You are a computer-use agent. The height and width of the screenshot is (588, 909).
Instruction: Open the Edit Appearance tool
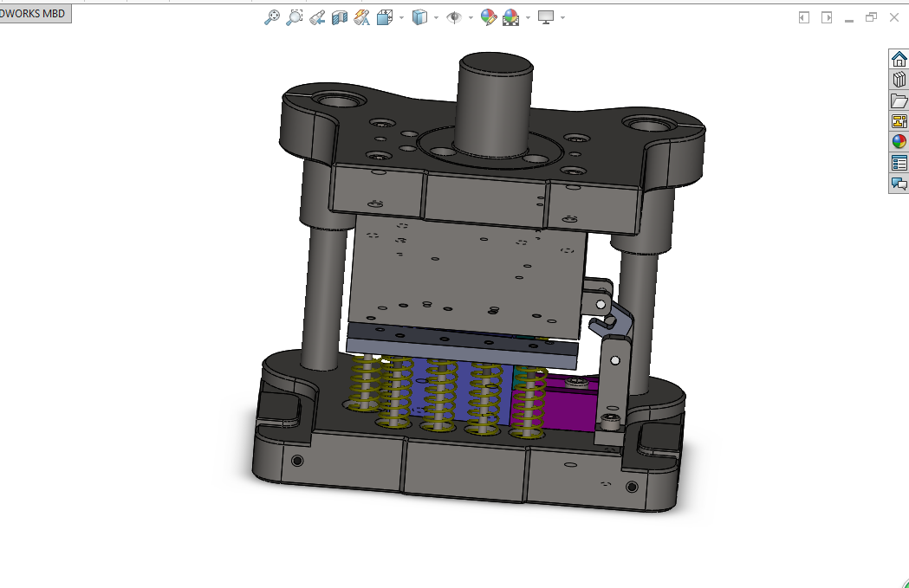click(x=488, y=17)
